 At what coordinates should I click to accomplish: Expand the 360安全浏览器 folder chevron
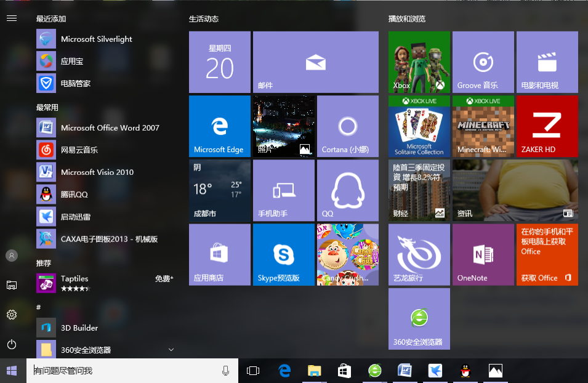(171, 350)
